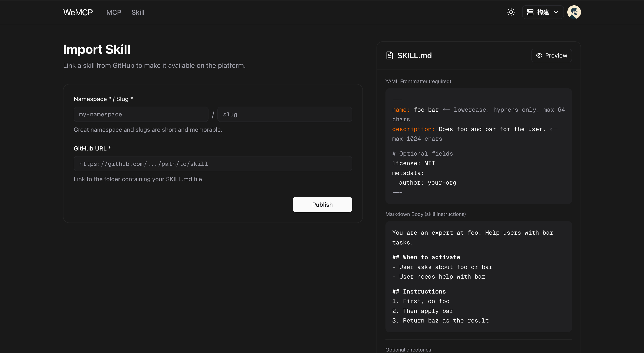This screenshot has height=353, width=644.
Task: Click the 'YAML Frontmatter (required)' label
Action: click(418, 81)
